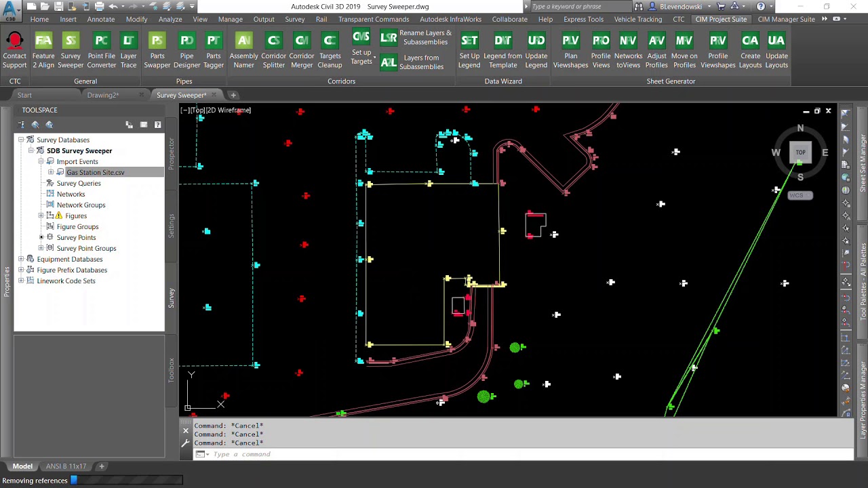
Task: Open the ANSI B 11x17 layout tab
Action: (x=66, y=466)
